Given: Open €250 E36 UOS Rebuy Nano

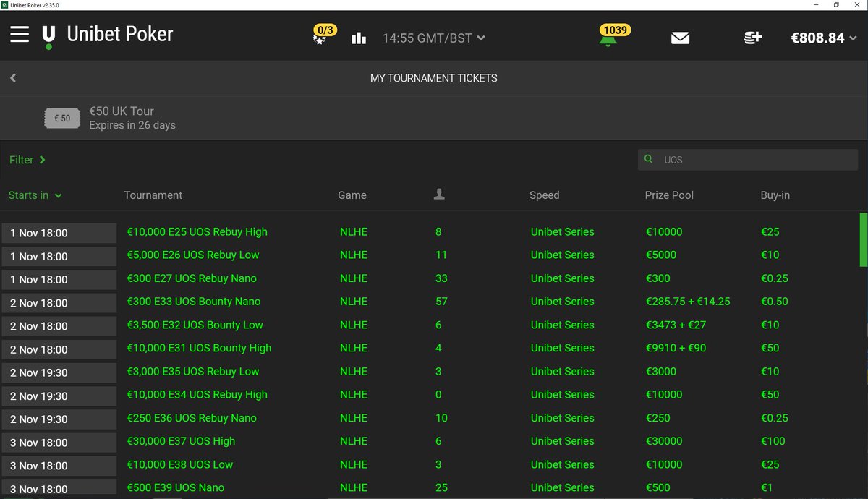Looking at the screenshot, I should [x=192, y=418].
